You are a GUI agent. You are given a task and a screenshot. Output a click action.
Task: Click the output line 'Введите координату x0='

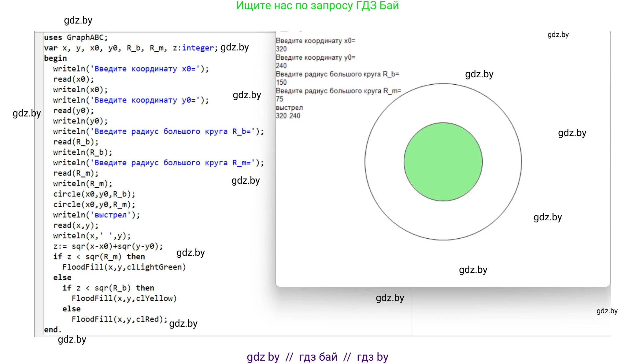click(x=315, y=41)
